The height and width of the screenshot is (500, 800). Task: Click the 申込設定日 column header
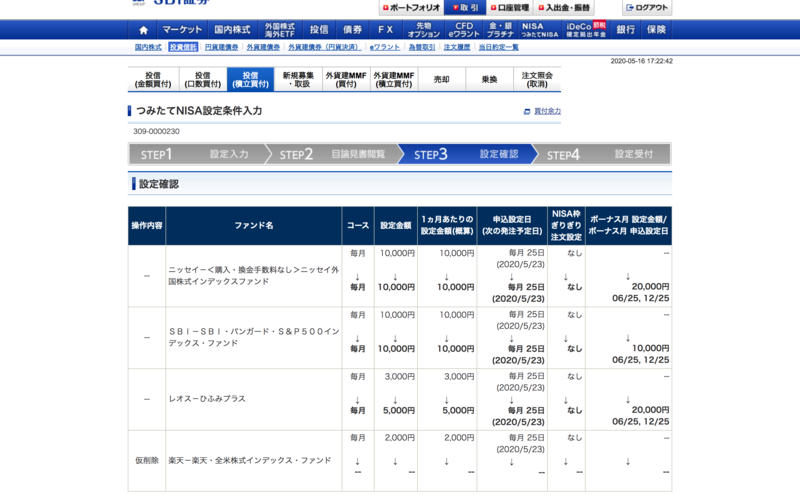tap(512, 226)
